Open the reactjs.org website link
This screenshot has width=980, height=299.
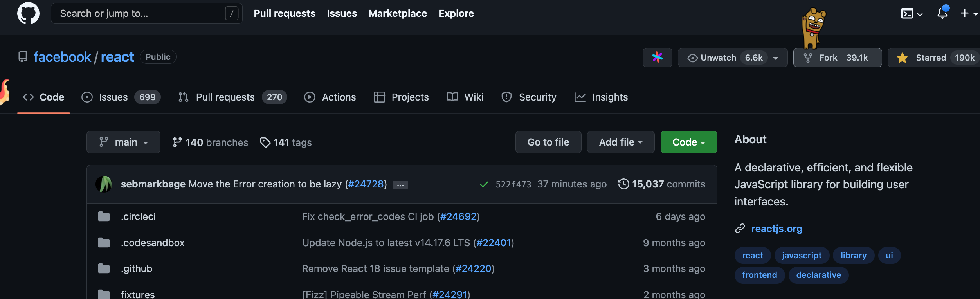(776, 229)
